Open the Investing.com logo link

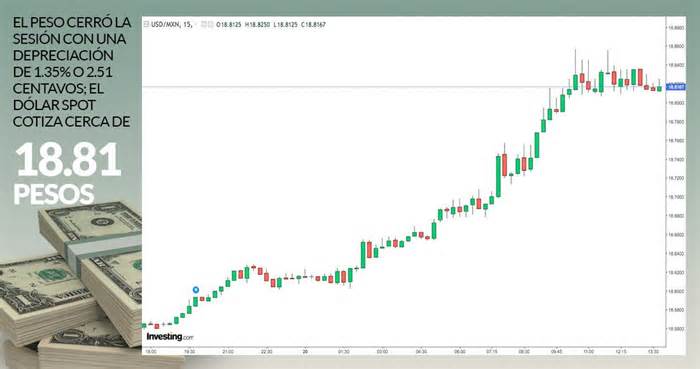[170, 337]
